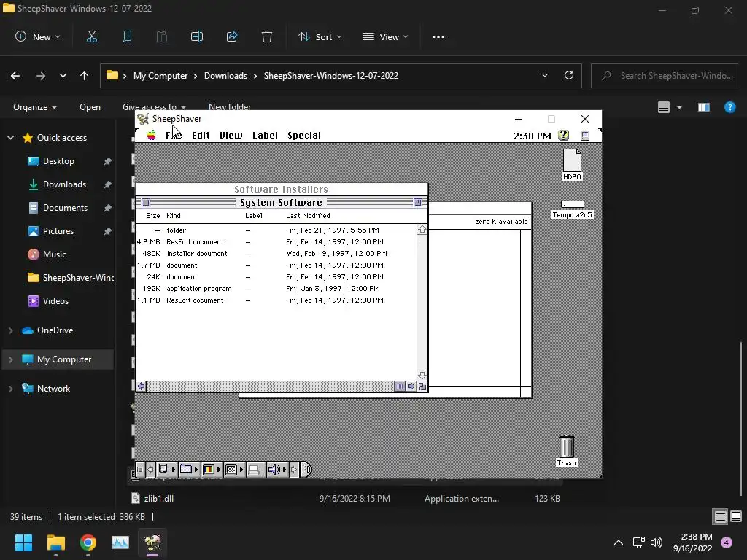Viewport: 747px width, 560px height.
Task: Click the Control Strip close box
Action: 140,470
